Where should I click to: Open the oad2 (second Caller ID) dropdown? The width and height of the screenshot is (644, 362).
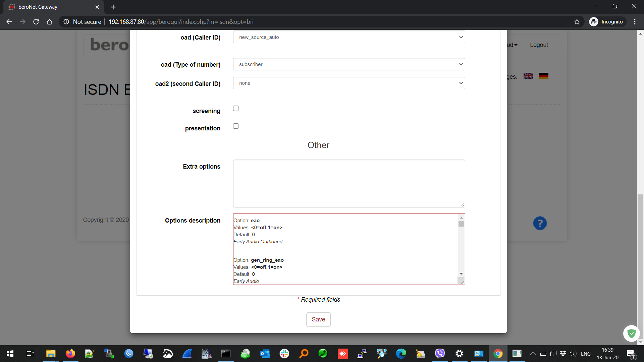click(x=349, y=83)
